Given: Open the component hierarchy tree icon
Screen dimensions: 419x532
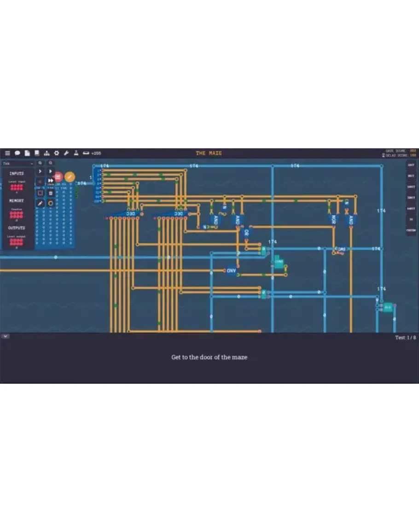Looking at the screenshot, I should [47, 153].
